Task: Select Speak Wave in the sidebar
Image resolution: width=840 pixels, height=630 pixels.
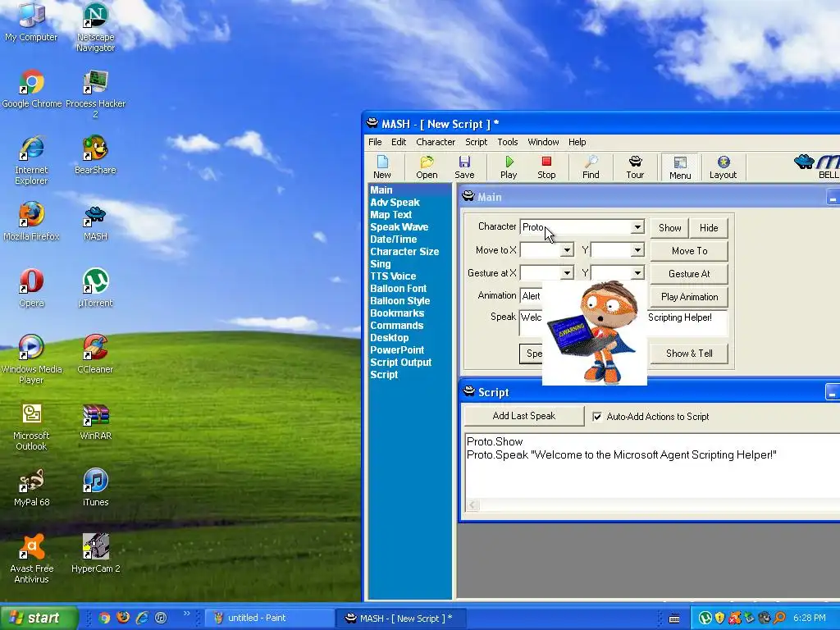Action: pos(399,227)
